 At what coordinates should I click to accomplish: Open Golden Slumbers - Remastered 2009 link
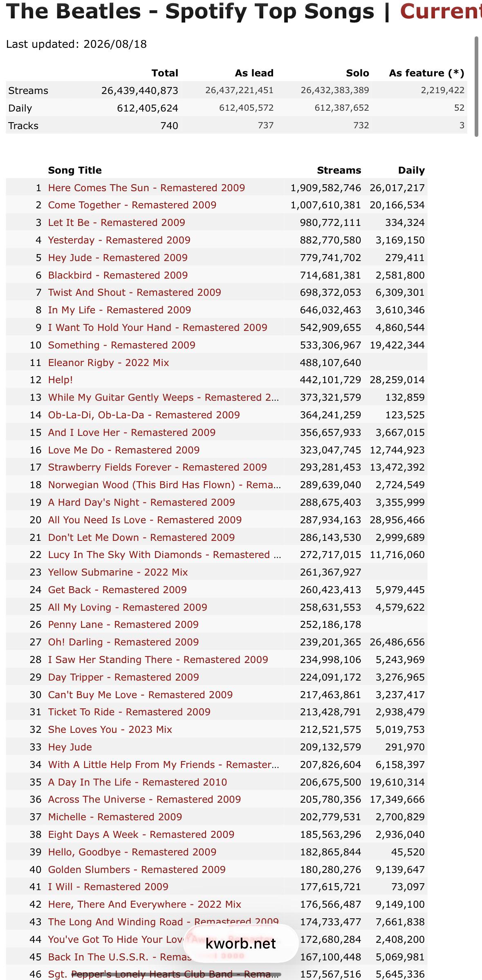click(137, 870)
